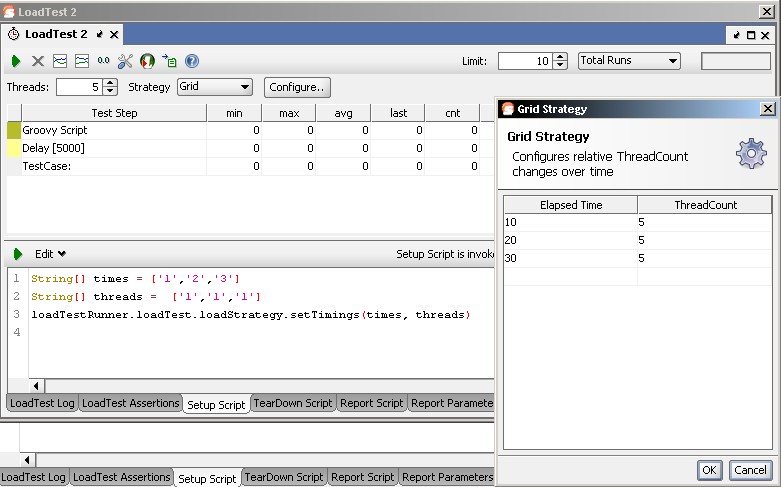Cancel the Grid Strategy dialog
Screen dimensions: 781x487
coord(749,469)
